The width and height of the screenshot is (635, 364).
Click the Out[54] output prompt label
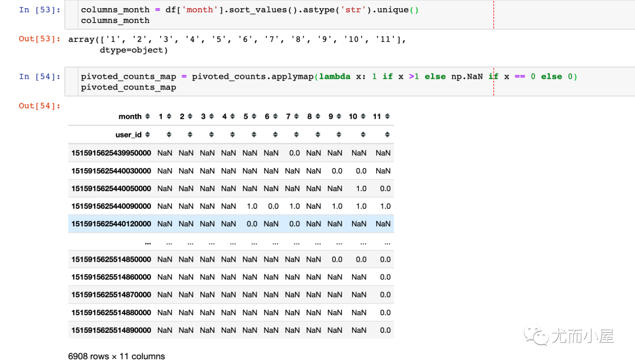40,106
